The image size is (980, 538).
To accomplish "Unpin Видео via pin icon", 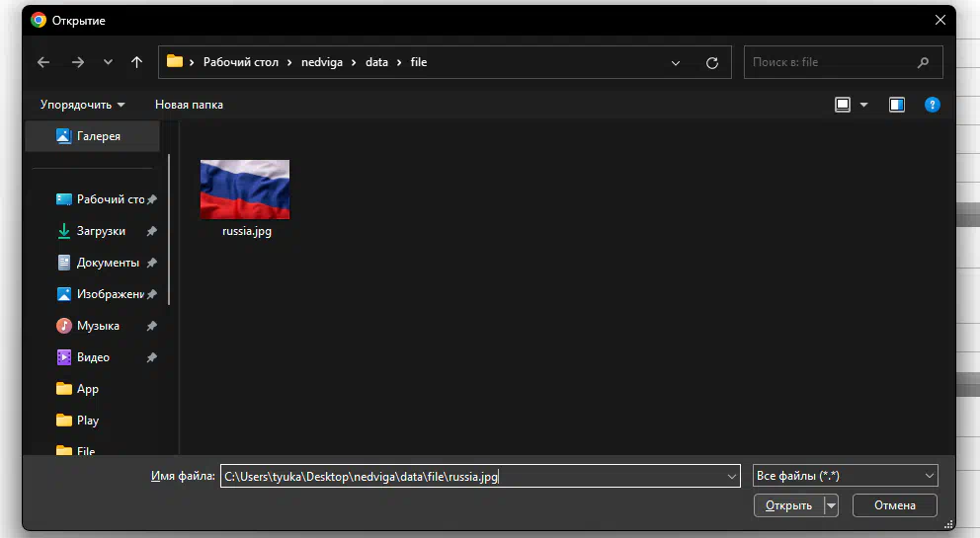I will pyautogui.click(x=151, y=357).
